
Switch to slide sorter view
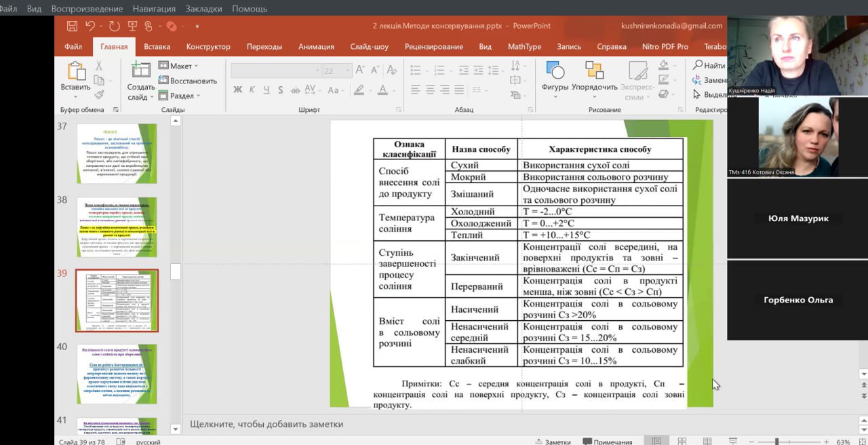pyautogui.click(x=682, y=442)
